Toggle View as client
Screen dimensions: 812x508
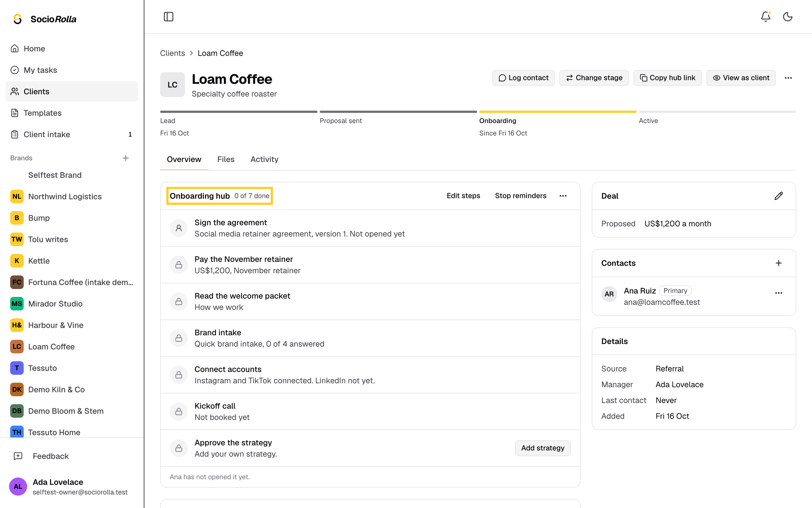point(741,78)
